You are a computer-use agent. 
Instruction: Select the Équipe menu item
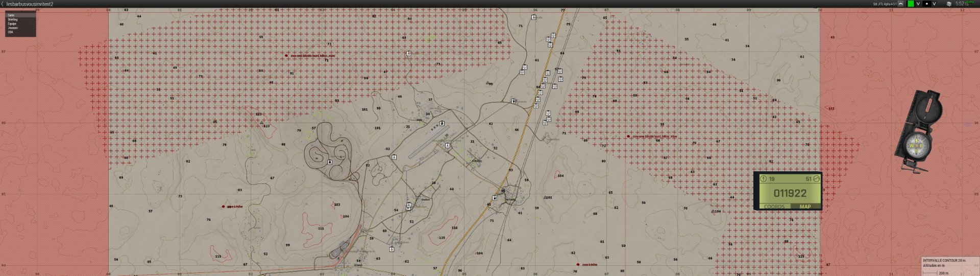click(x=12, y=24)
